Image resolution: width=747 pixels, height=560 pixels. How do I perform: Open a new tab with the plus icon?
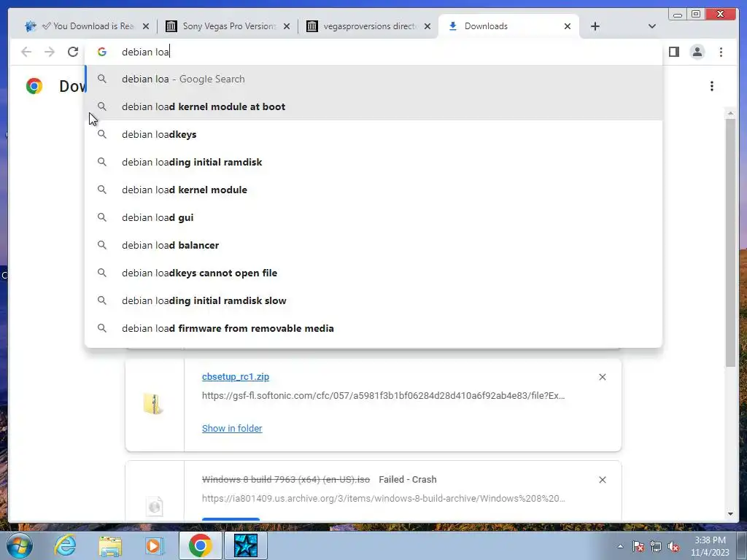coord(595,26)
